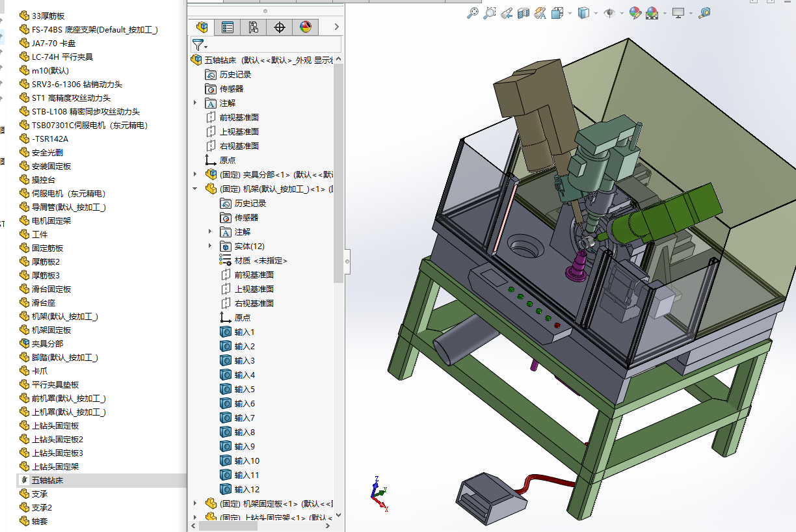The width and height of the screenshot is (796, 532).
Task: Open the View Orientation cube icon
Action: [557, 13]
